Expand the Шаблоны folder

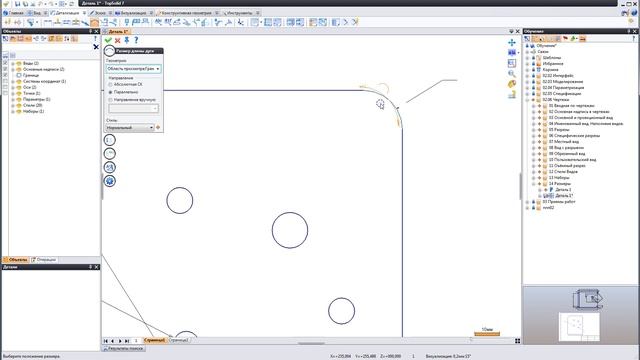tap(527, 58)
